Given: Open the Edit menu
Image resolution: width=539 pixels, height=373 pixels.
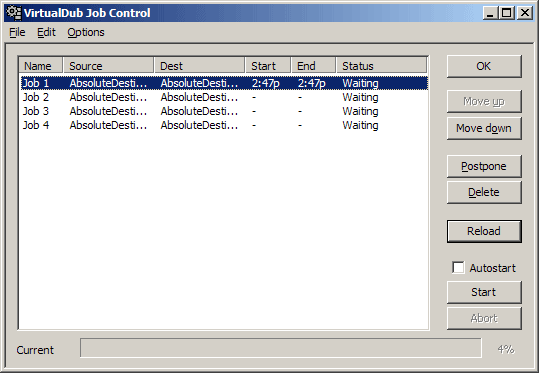Looking at the screenshot, I should 46,32.
